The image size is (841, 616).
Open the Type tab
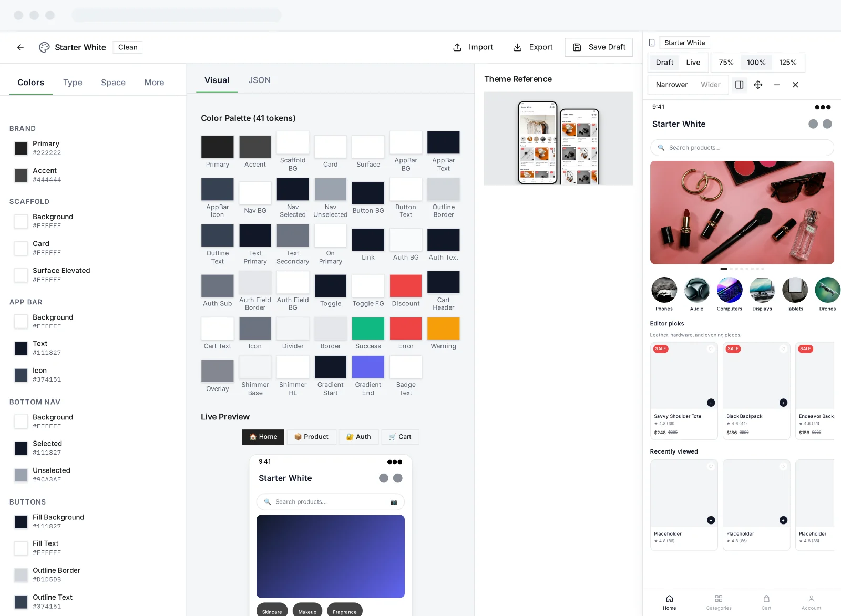click(73, 83)
